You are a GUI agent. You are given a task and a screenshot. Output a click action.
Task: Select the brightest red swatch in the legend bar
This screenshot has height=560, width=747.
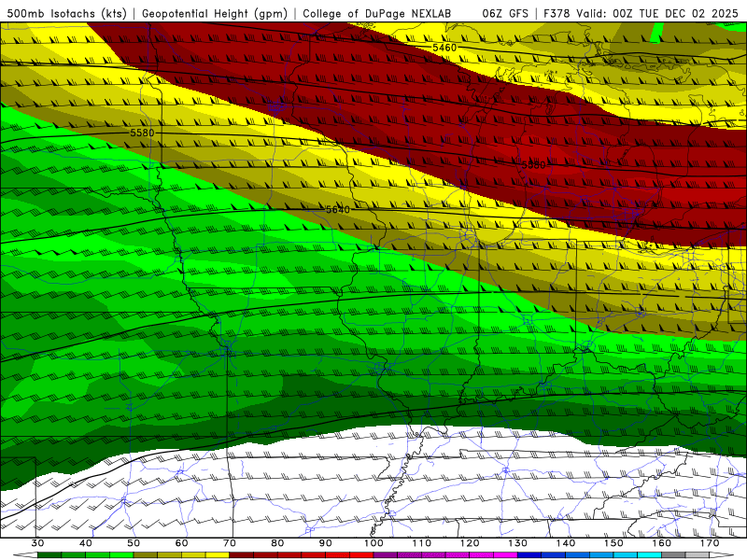(361, 555)
